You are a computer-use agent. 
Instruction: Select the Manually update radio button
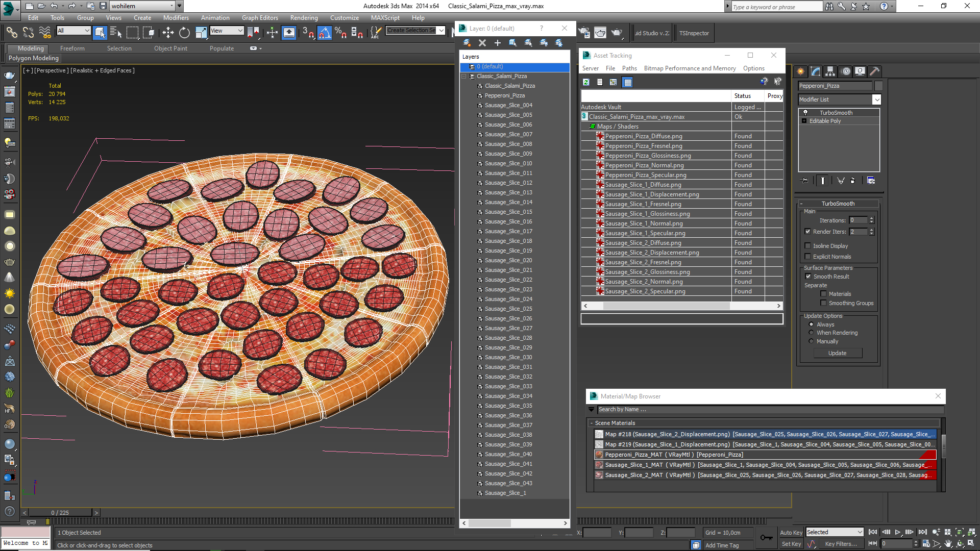coord(811,341)
